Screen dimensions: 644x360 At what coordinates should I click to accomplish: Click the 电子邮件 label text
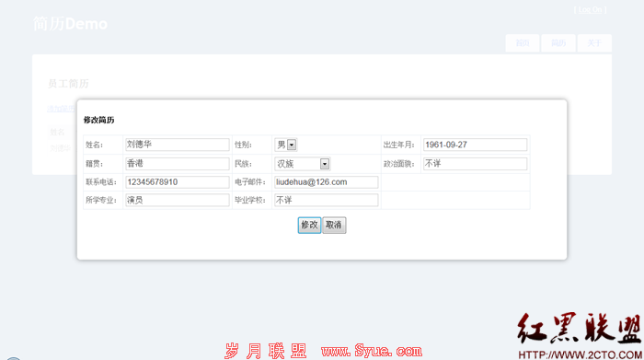coord(249,182)
